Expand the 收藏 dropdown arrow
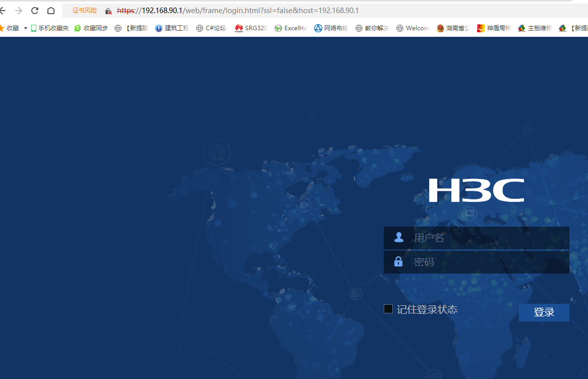The height and width of the screenshot is (379, 588). pyautogui.click(x=26, y=28)
